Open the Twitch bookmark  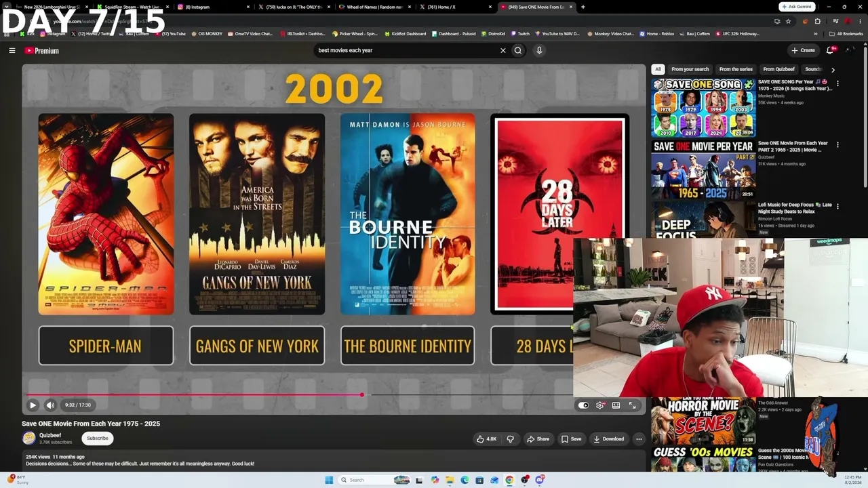tap(520, 33)
